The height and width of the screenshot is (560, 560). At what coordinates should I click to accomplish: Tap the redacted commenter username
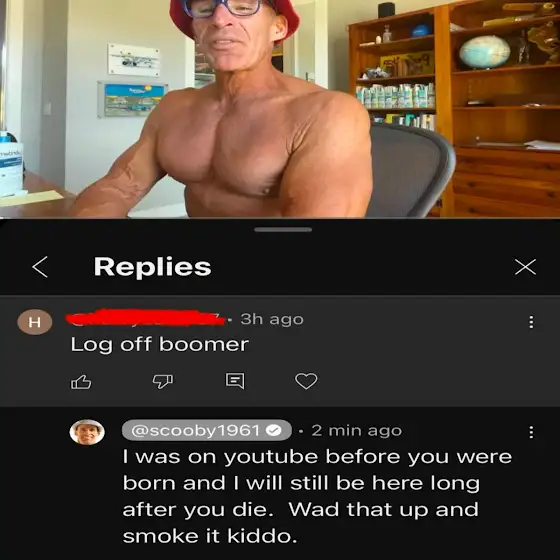point(146,318)
